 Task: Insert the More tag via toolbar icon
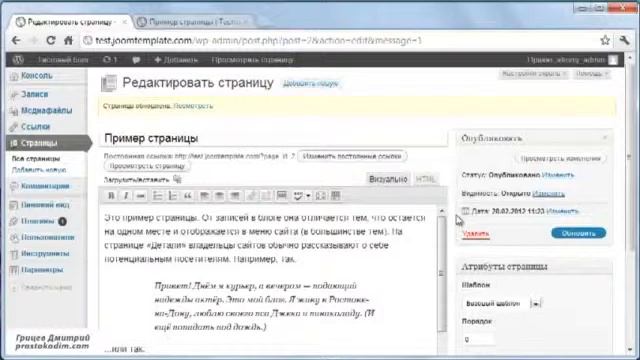point(282,196)
